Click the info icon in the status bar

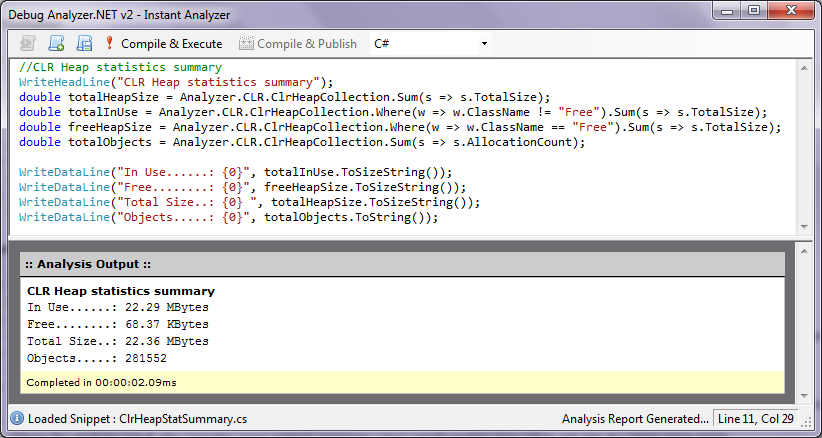(x=17, y=419)
